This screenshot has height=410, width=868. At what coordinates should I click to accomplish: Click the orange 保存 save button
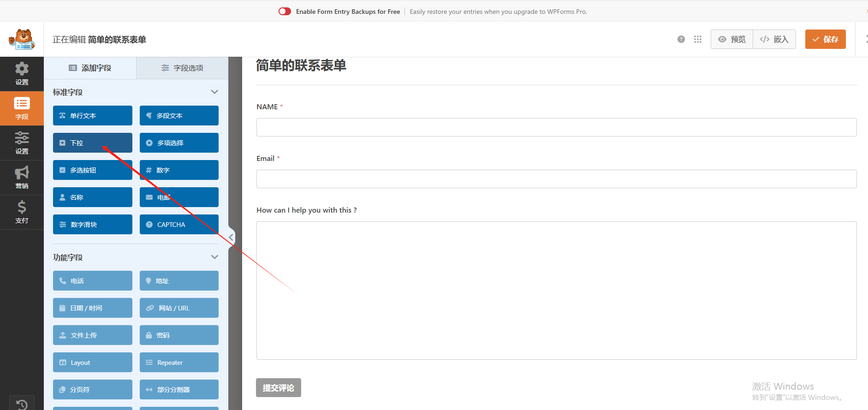pos(825,39)
